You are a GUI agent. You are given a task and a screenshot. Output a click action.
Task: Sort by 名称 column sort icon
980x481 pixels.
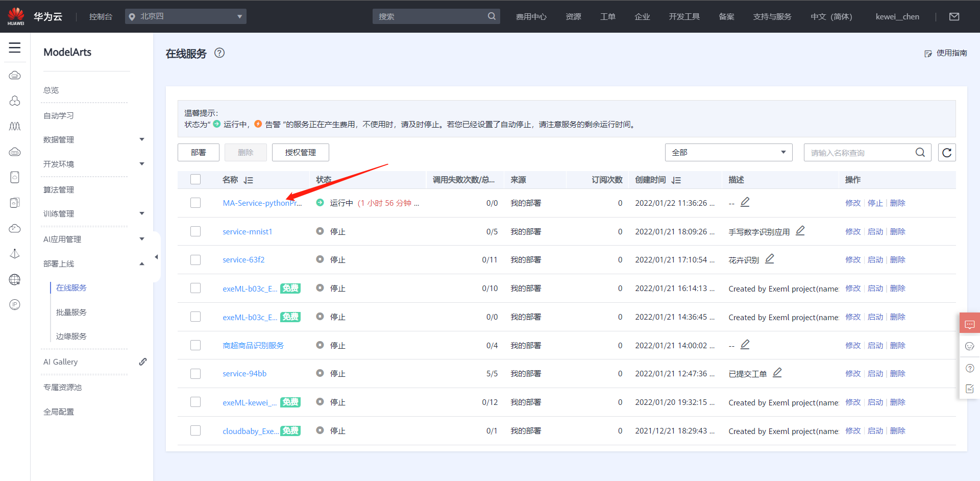point(249,180)
